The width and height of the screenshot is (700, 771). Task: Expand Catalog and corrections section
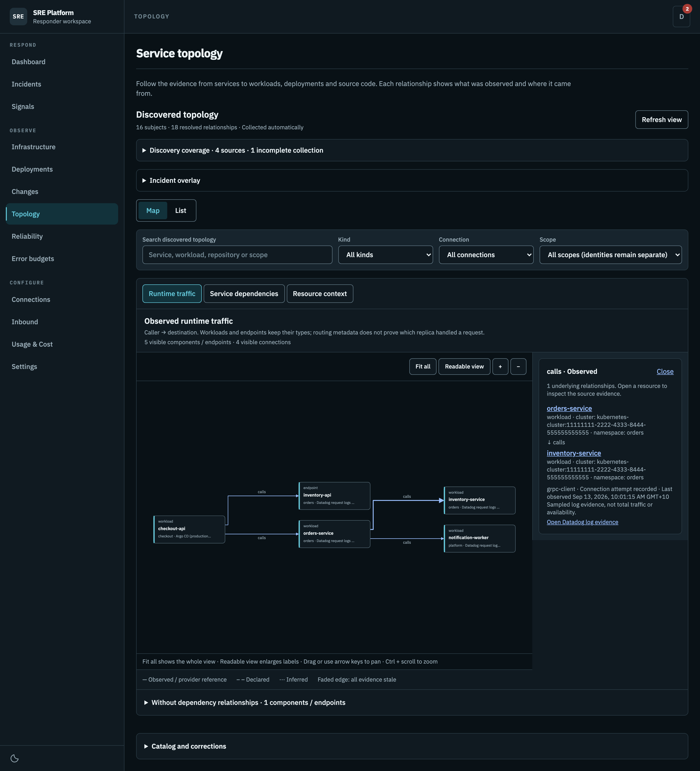(412, 746)
